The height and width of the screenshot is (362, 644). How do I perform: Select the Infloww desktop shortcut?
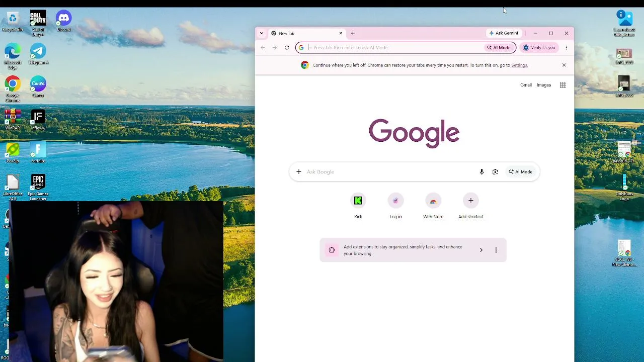(x=38, y=120)
